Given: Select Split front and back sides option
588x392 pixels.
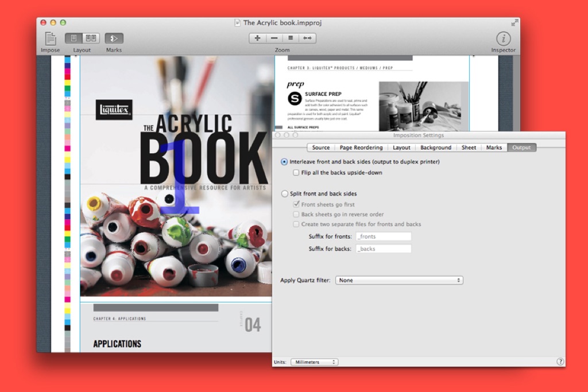Looking at the screenshot, I should pos(285,194).
